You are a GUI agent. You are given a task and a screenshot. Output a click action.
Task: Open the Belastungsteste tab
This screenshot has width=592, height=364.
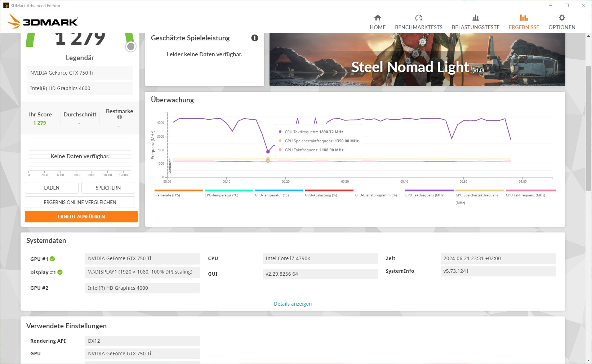[476, 22]
